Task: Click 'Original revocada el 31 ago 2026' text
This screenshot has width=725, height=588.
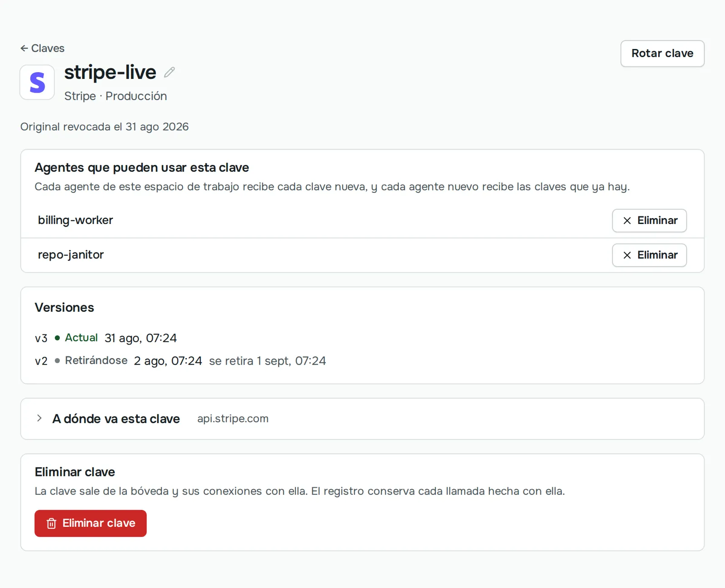Action: click(104, 126)
